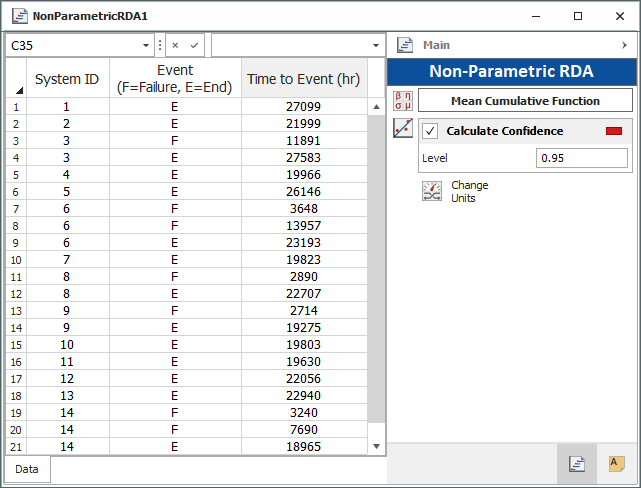The width and height of the screenshot is (641, 488).
Task: Select row header number 7
Action: pos(16,209)
